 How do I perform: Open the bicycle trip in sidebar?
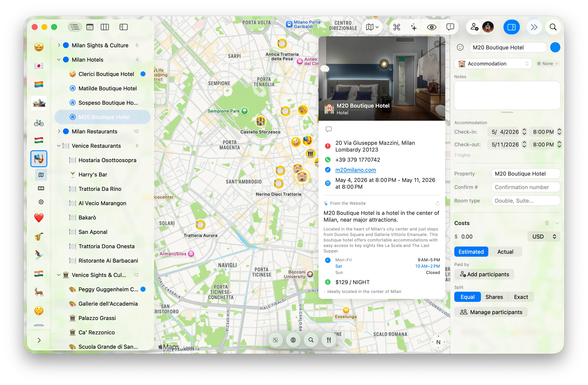coord(39,123)
